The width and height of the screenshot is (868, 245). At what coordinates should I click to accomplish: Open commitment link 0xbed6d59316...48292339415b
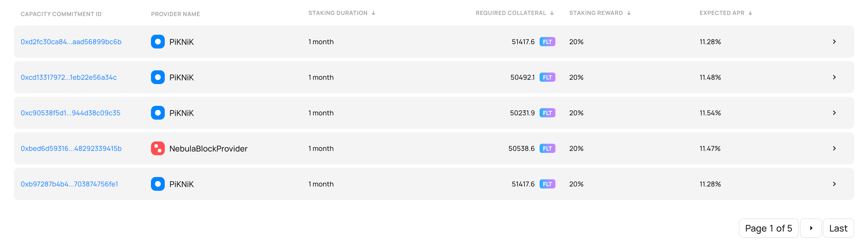tap(71, 149)
